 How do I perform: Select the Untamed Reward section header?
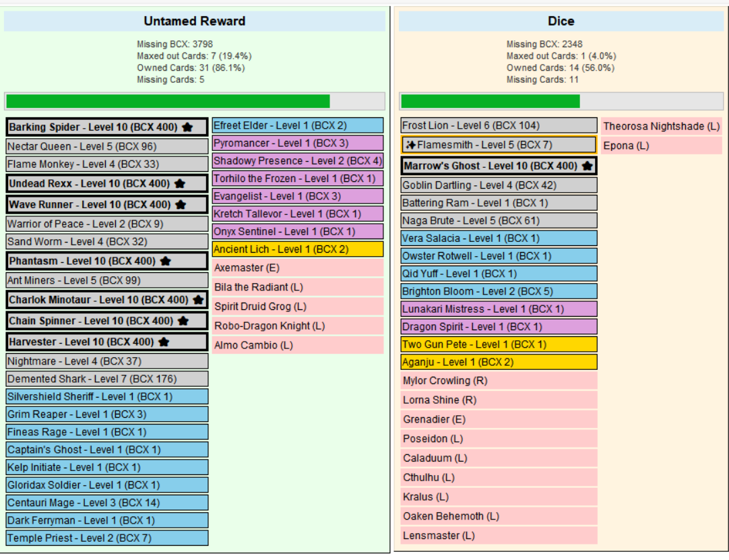195,21
